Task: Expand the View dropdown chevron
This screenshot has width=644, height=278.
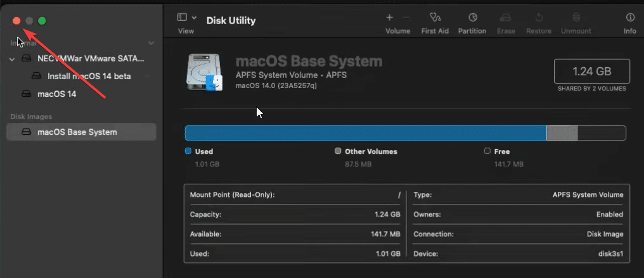Action: coord(194,18)
